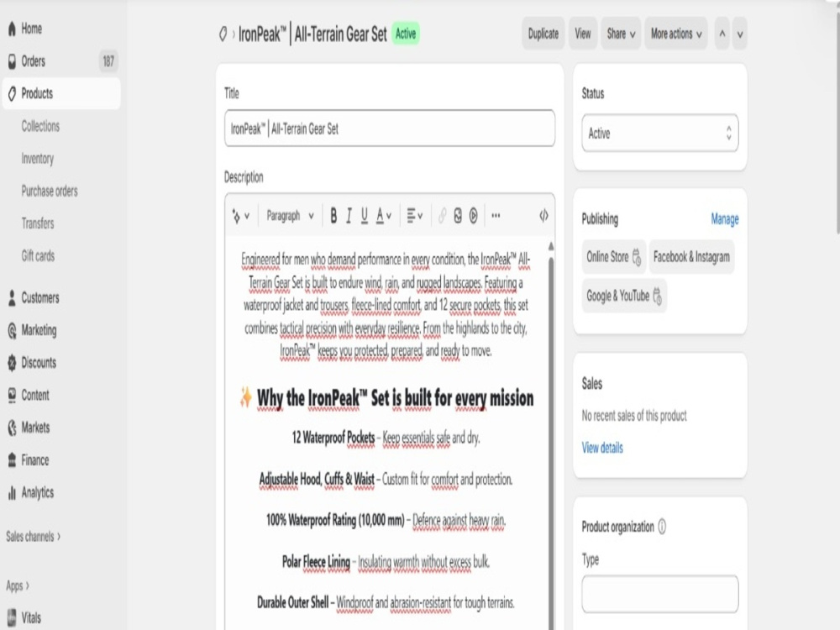Click the product Title input field
840x630 pixels.
coord(390,129)
